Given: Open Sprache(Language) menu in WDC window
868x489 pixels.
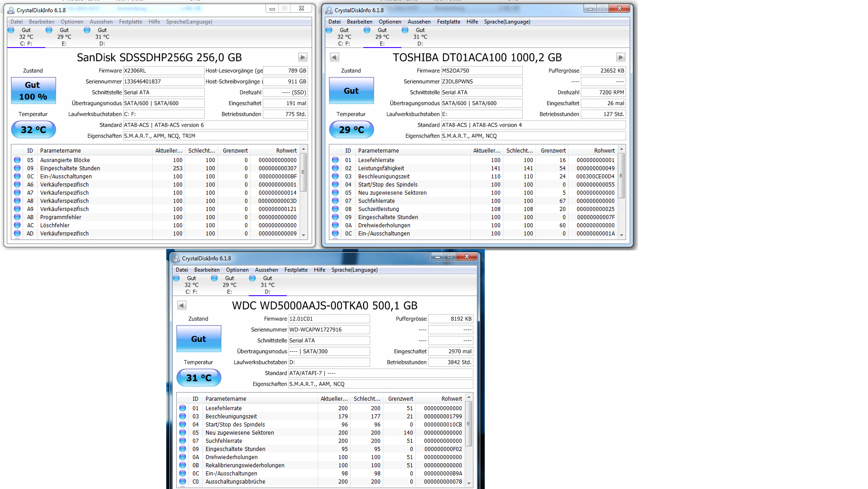Looking at the screenshot, I should pos(354,270).
